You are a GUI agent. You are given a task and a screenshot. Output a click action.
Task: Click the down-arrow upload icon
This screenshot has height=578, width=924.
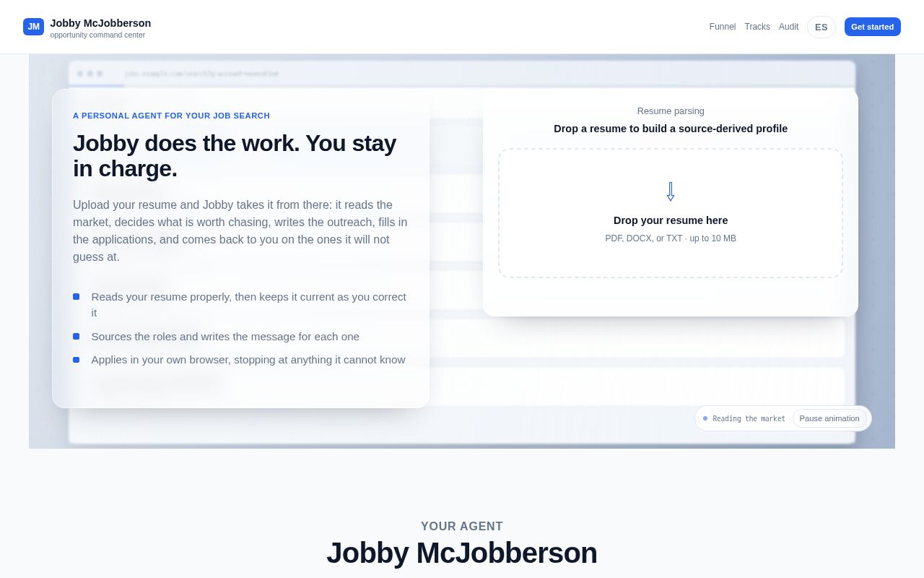[x=671, y=191]
